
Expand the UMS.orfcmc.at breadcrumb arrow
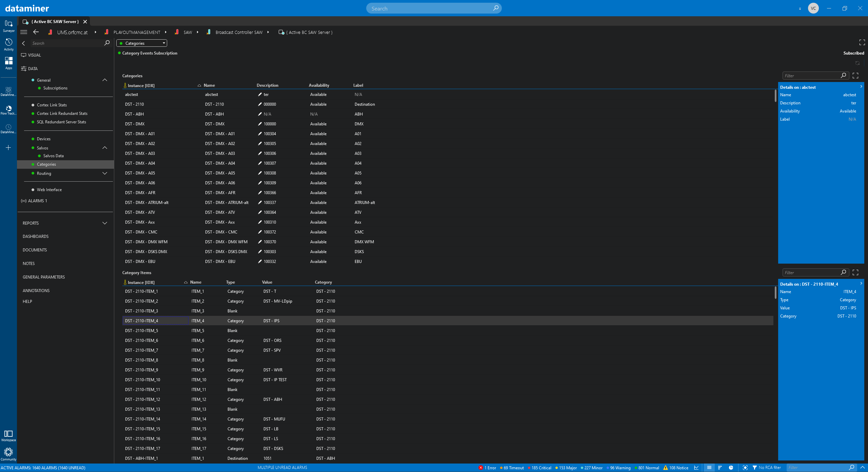coord(95,32)
